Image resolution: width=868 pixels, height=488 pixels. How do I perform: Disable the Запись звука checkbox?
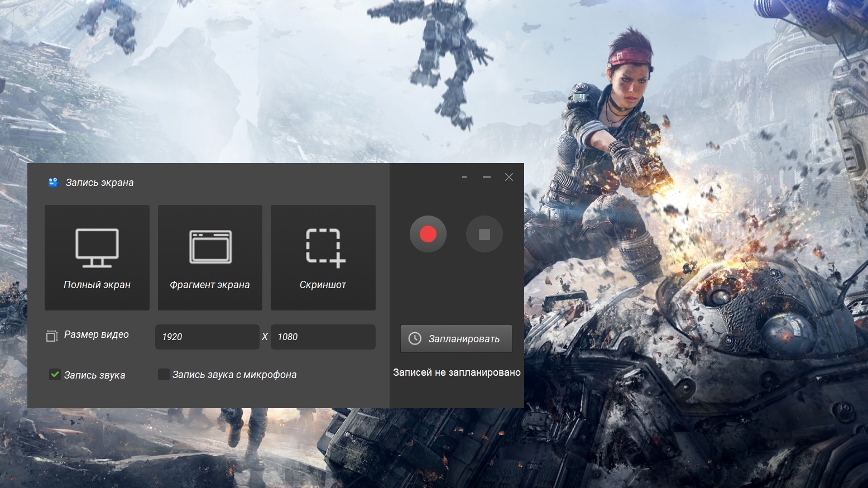55,375
